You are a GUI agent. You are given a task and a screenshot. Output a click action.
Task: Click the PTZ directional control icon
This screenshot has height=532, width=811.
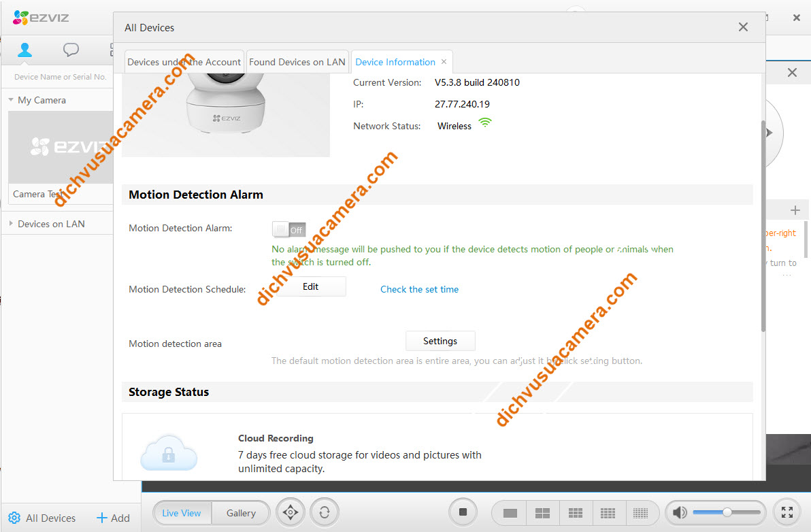[x=291, y=512]
